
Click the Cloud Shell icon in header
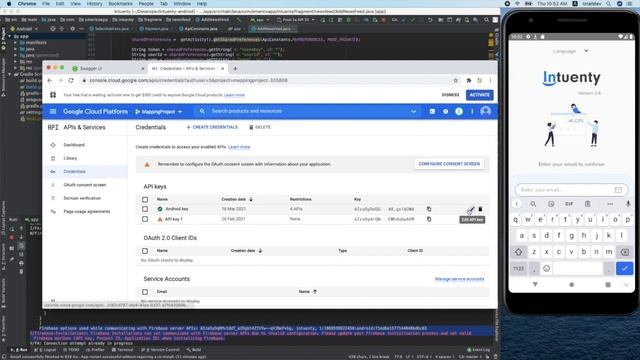(432, 111)
